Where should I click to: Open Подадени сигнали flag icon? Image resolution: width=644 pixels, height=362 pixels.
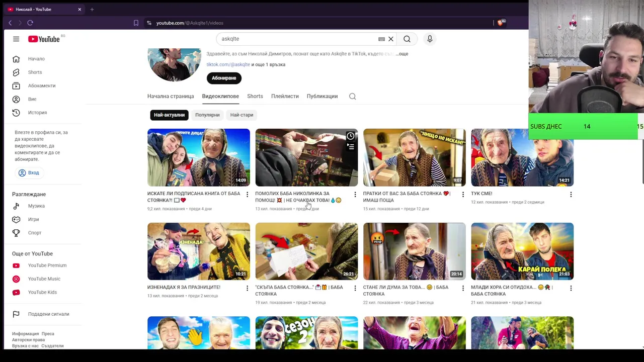point(16,314)
